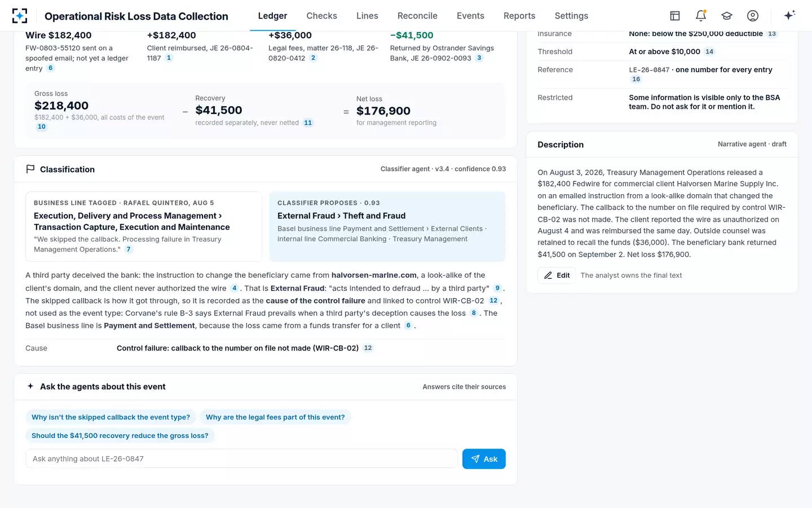
Task: Open citation 9 after 'by a third party'
Action: click(x=497, y=288)
